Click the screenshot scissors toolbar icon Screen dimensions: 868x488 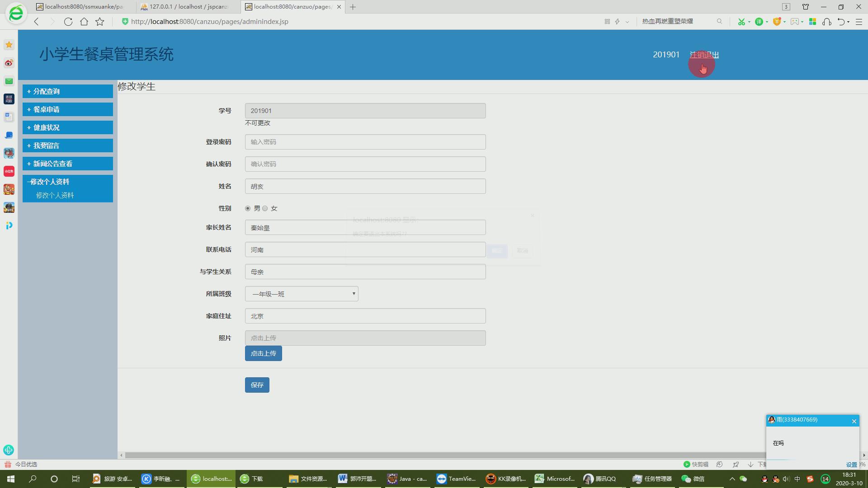click(x=741, y=22)
